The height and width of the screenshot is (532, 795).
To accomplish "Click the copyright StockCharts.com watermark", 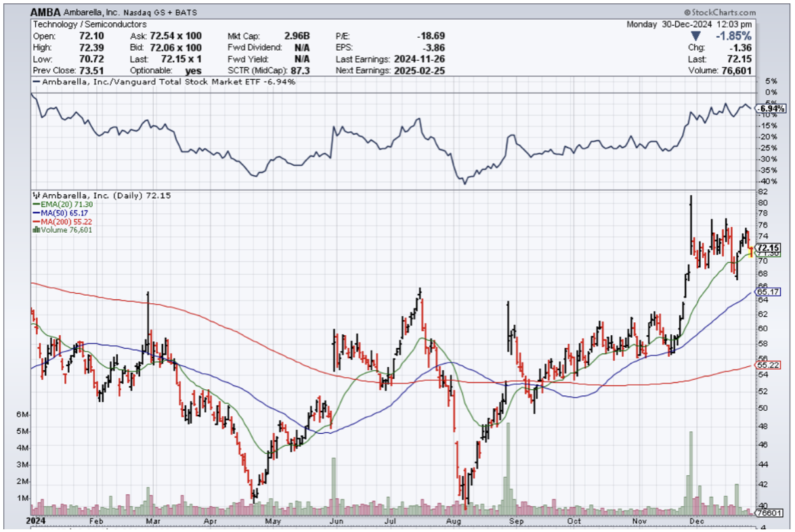I will (x=720, y=12).
